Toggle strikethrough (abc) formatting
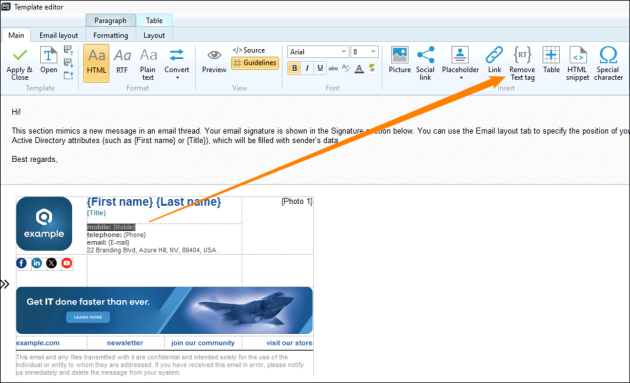The height and width of the screenshot is (383, 630). [333, 68]
